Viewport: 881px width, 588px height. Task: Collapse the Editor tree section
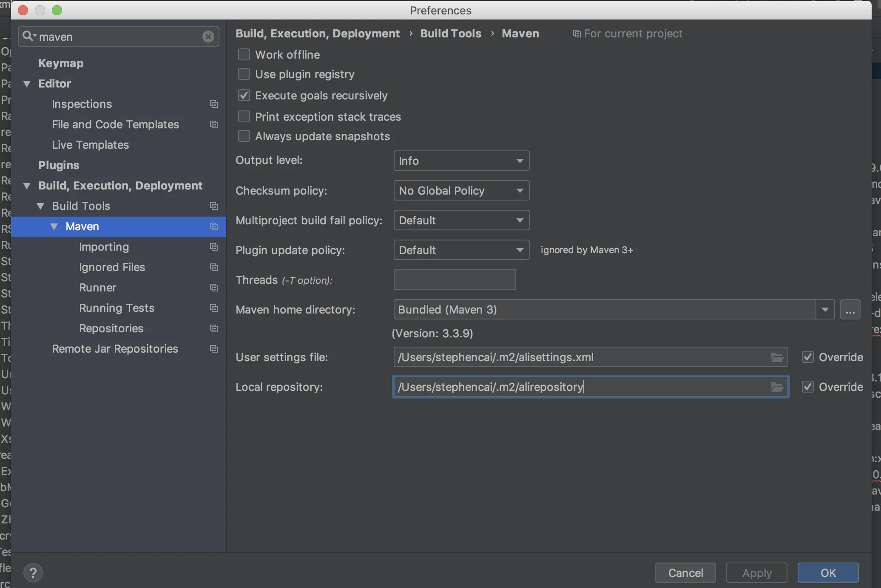point(27,84)
